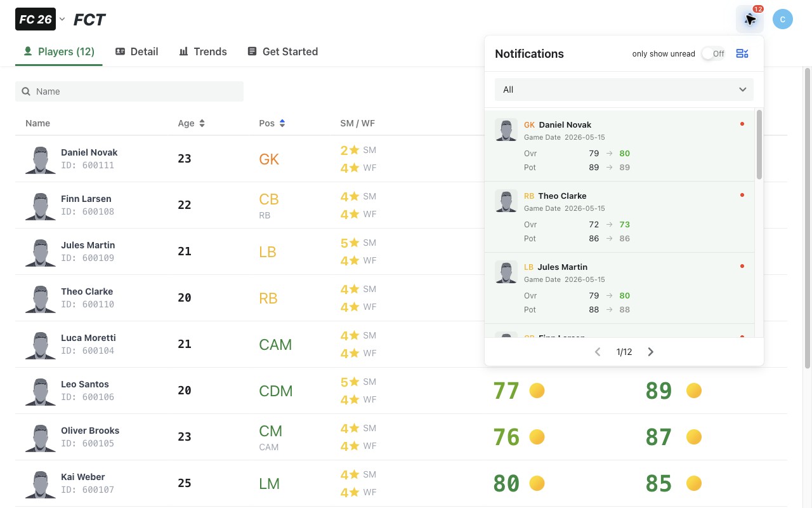Viewport: 812px width, 508px height.
Task: Click Oliver Brooks's player avatar
Action: click(41, 438)
